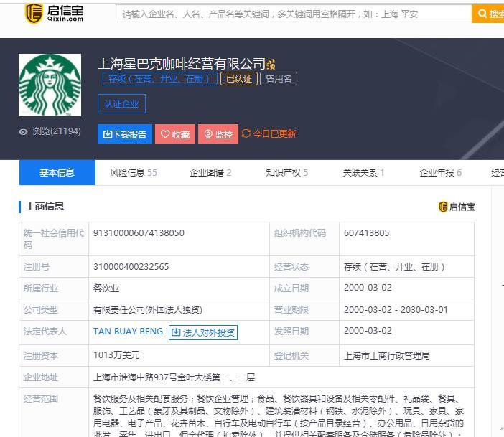Select the 基本信息 tab
The image size is (504, 437).
(57, 172)
